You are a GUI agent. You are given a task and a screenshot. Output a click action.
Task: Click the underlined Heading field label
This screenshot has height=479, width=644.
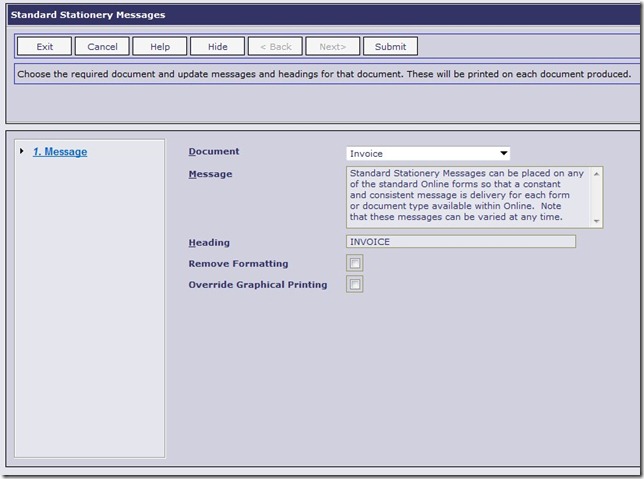pyautogui.click(x=209, y=242)
